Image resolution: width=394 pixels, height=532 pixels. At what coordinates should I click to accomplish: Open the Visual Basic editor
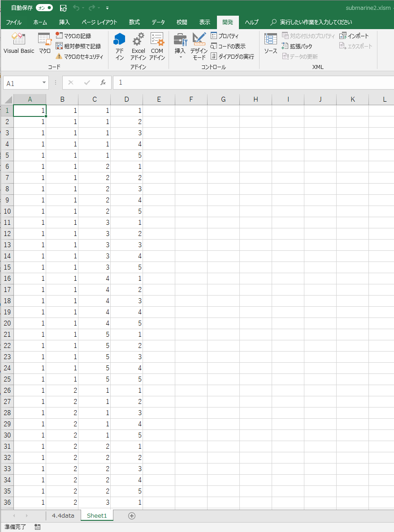click(x=19, y=44)
